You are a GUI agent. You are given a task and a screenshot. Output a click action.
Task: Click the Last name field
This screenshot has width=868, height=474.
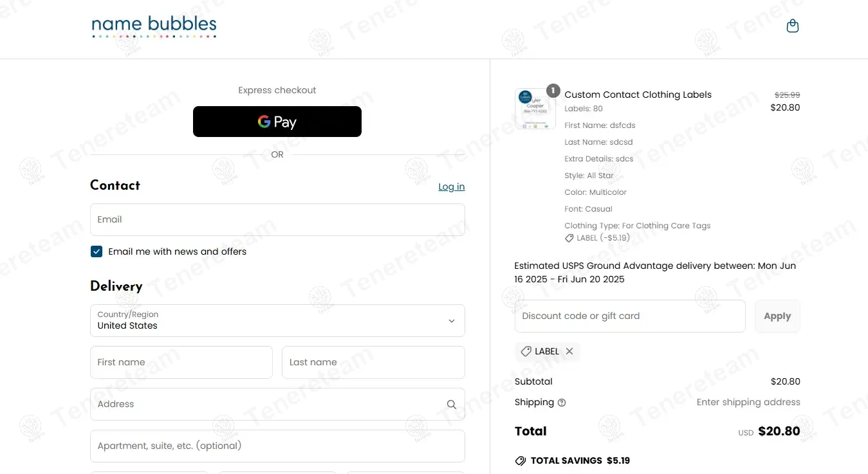(x=373, y=363)
